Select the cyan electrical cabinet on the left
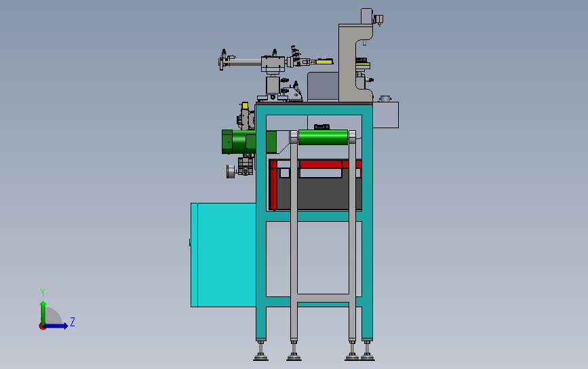The width and height of the screenshot is (588, 369). coord(224,255)
